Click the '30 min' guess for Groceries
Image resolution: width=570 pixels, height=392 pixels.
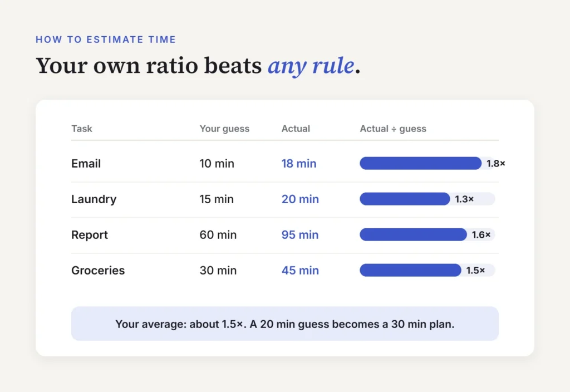coord(218,271)
